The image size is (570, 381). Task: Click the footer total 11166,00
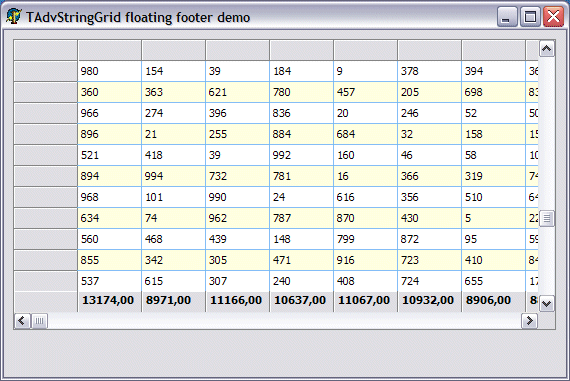point(237,301)
